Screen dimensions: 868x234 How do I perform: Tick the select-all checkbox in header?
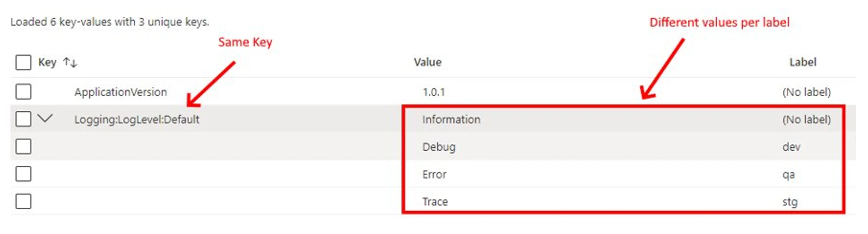(x=23, y=62)
